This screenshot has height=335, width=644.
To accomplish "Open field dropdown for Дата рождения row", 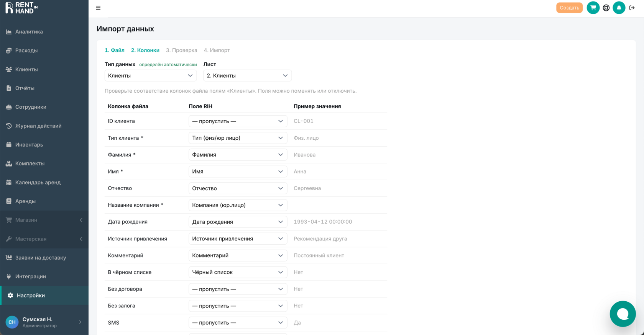I will pyautogui.click(x=238, y=222).
